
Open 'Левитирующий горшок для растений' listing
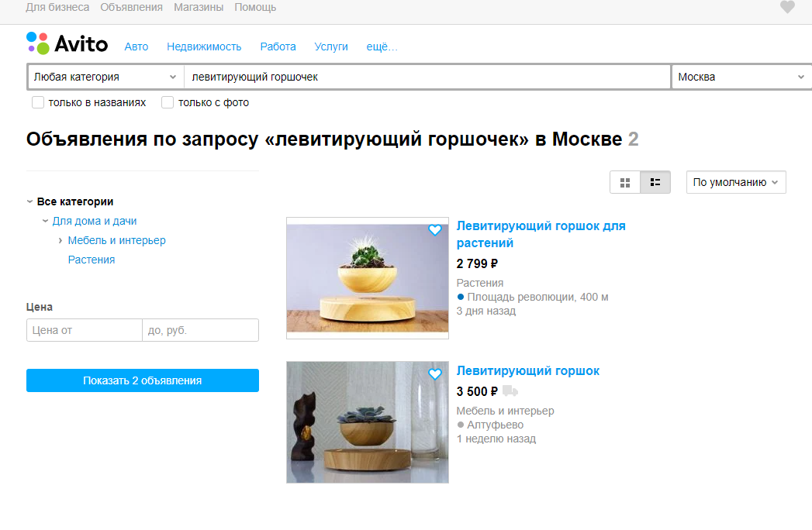[x=541, y=235]
